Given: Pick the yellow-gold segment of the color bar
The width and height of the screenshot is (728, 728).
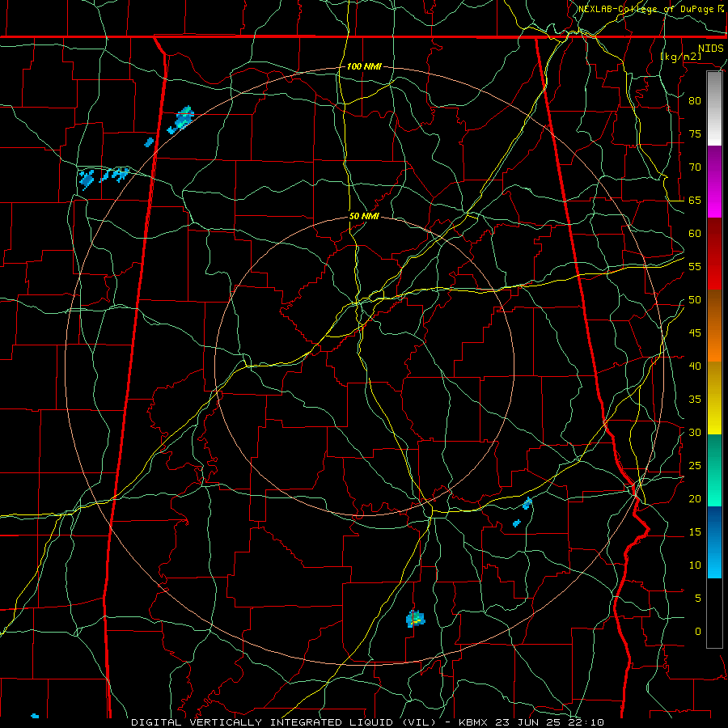Looking at the screenshot, I should (x=714, y=398).
